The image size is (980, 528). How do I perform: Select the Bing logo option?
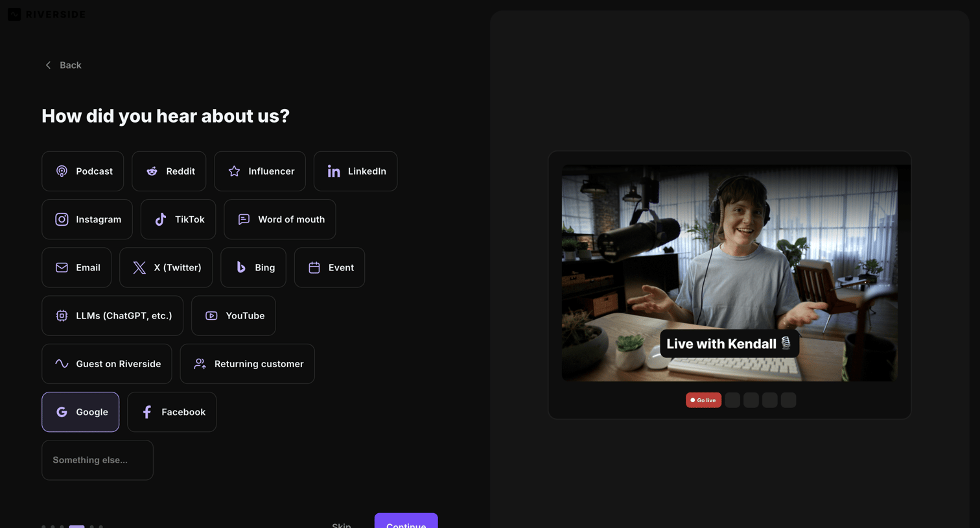click(x=253, y=267)
